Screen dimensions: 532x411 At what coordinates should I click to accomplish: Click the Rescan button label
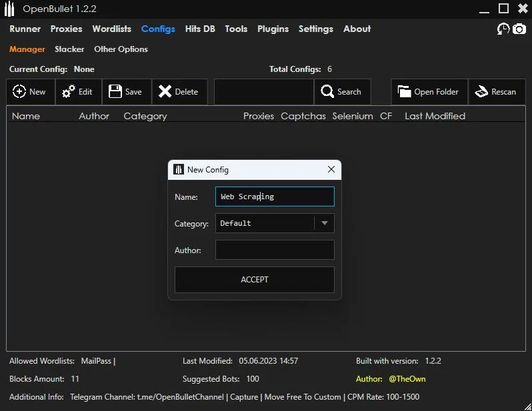[503, 92]
